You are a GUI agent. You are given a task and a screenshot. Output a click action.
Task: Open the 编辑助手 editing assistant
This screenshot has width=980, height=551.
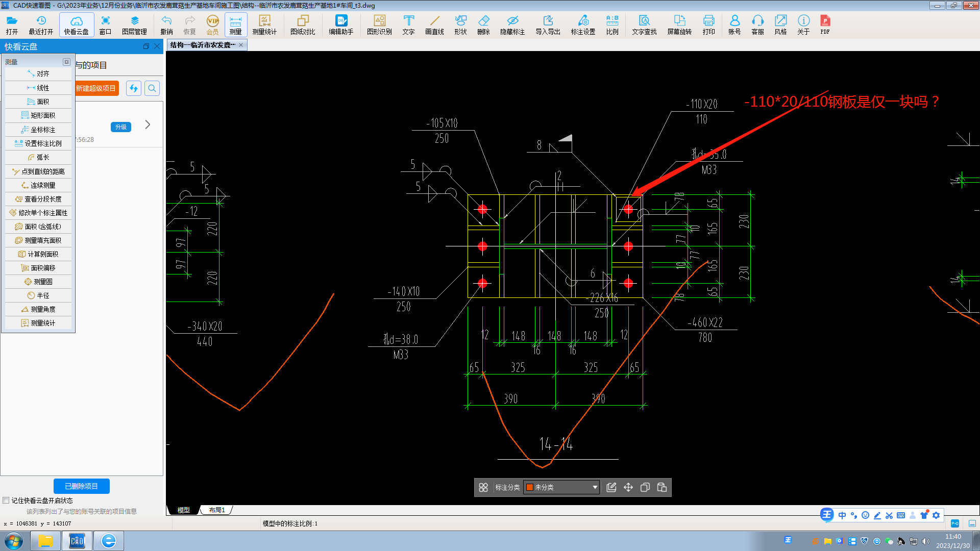(341, 24)
